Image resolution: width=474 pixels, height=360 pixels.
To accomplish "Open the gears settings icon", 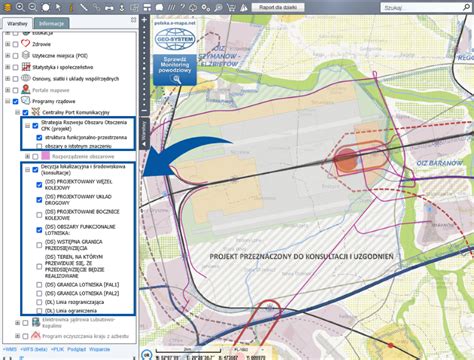I will (x=206, y=7).
